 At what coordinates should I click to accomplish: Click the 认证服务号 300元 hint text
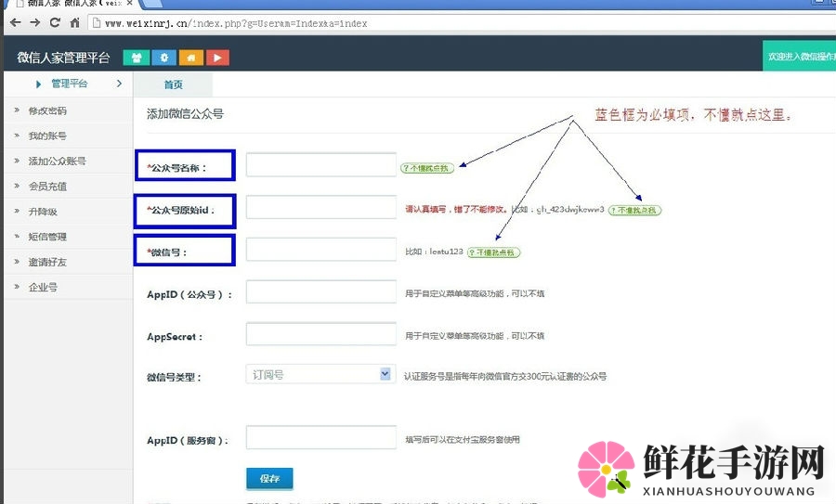pyautogui.click(x=505, y=376)
